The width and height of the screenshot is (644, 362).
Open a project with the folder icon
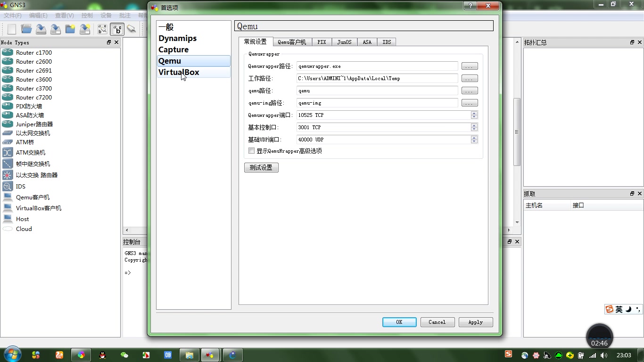[26, 29]
